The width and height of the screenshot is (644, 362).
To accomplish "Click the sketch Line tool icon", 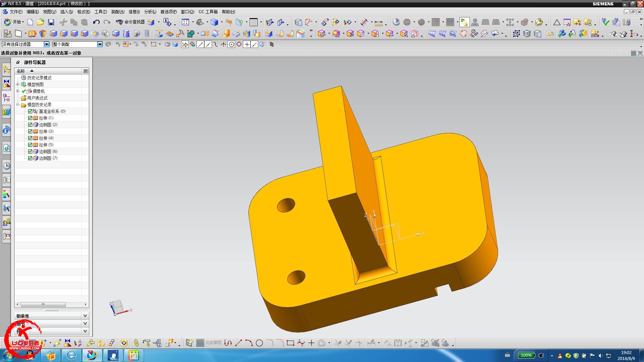I will click(x=238, y=343).
